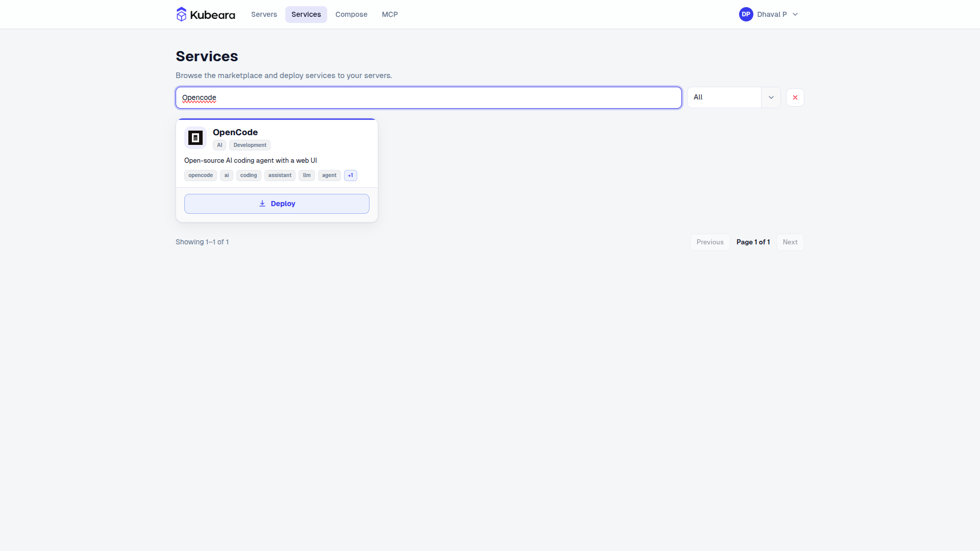This screenshot has width=980, height=551.
Task: Switch to the Compose tab
Action: click(x=351, y=14)
